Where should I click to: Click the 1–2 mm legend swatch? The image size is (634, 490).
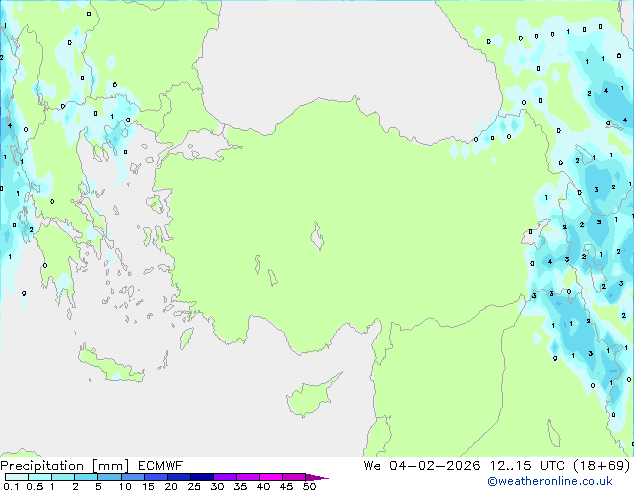[x=63, y=477]
